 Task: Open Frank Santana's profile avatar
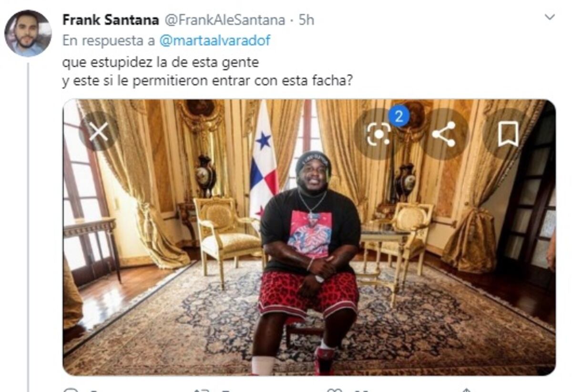(28, 33)
